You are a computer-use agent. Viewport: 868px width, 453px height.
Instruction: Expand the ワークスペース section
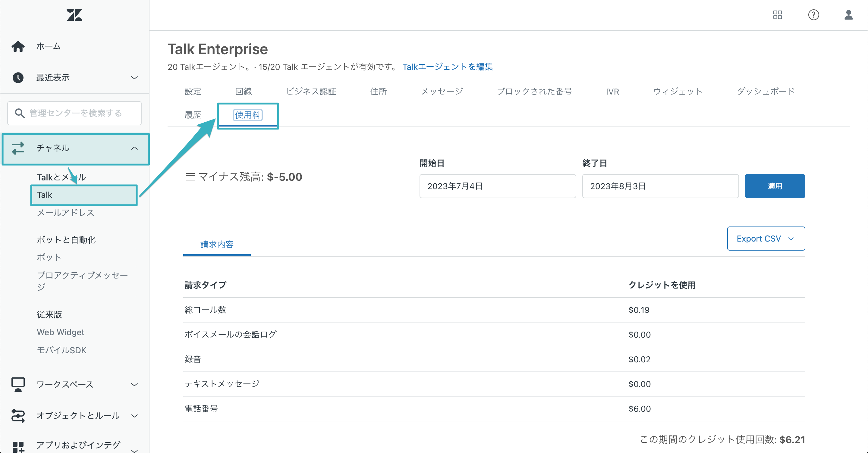click(134, 385)
